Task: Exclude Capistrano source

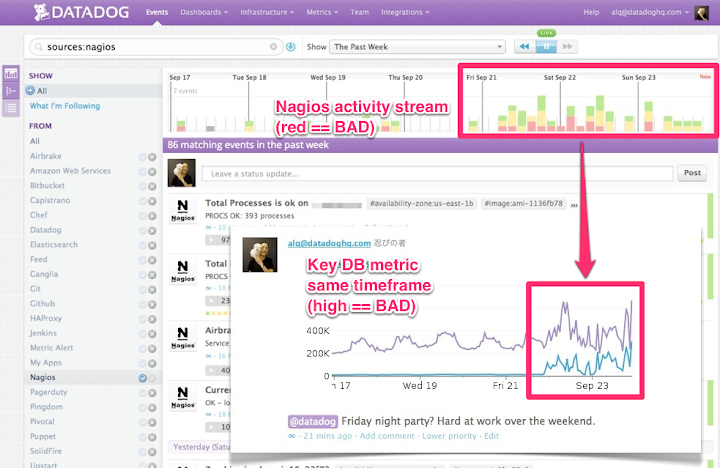Action: (152, 201)
